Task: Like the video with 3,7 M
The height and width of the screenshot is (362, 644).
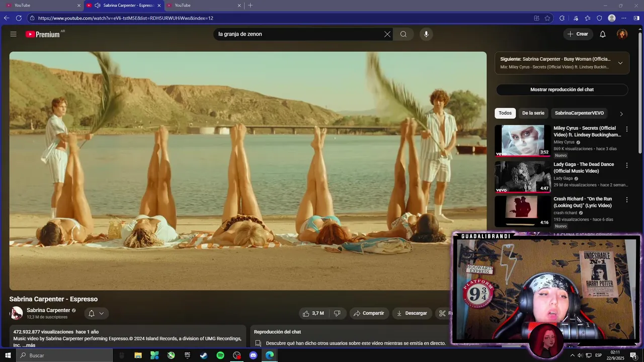Action: (313, 313)
